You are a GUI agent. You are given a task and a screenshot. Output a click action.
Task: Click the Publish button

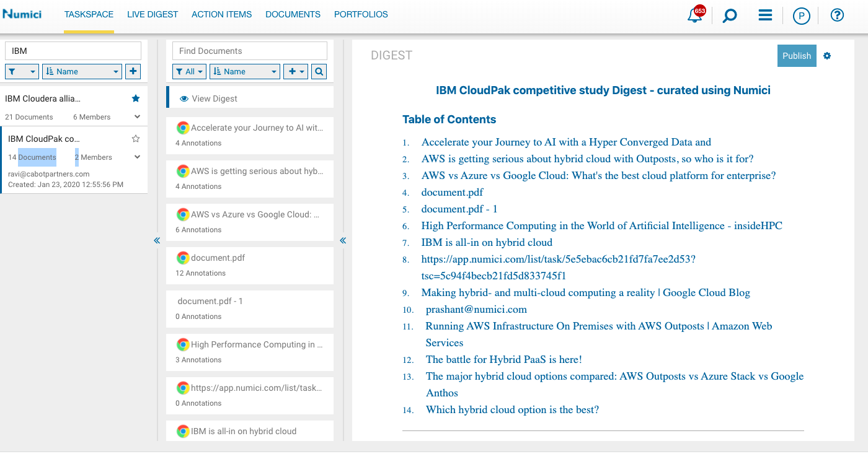click(797, 56)
